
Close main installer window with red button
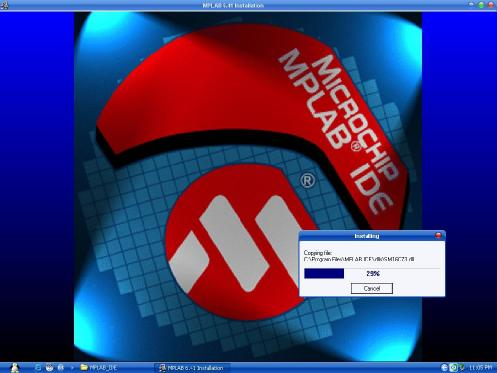click(491, 5)
